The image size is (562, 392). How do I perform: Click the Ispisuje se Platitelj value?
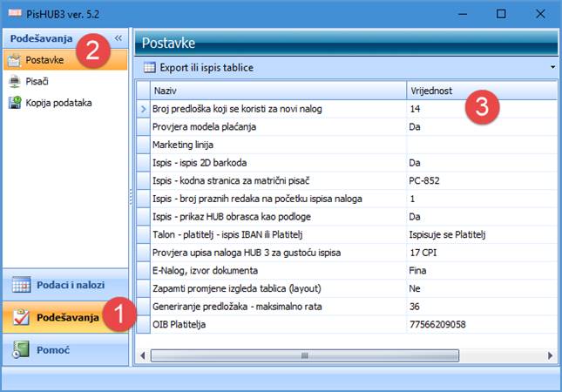pos(482,234)
